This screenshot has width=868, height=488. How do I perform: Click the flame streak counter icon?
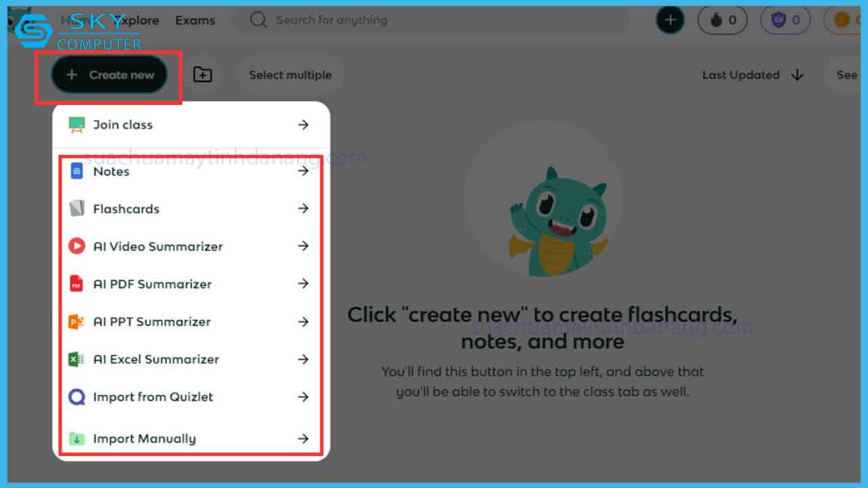[x=716, y=20]
